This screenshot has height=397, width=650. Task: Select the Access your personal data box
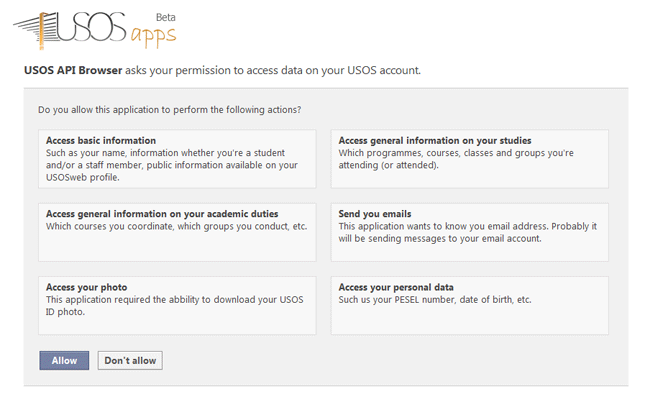click(x=470, y=305)
